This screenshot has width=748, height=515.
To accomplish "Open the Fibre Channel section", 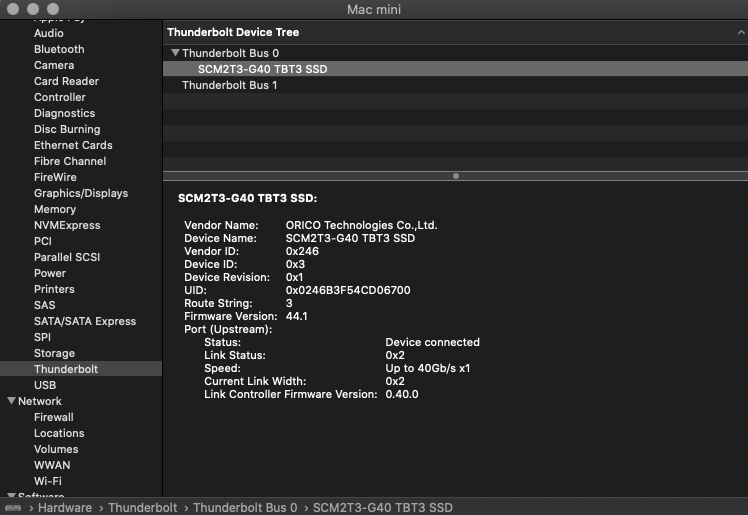I will 70,161.
